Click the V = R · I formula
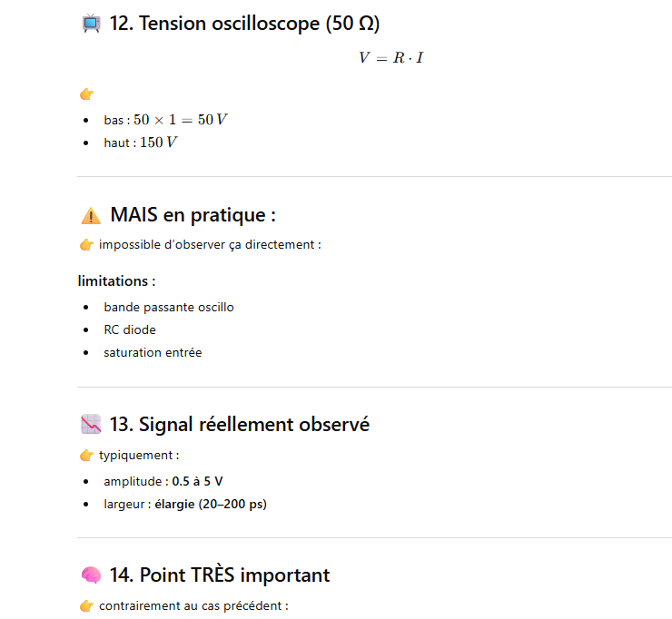Viewport: 672px width, 619px height. tap(390, 58)
